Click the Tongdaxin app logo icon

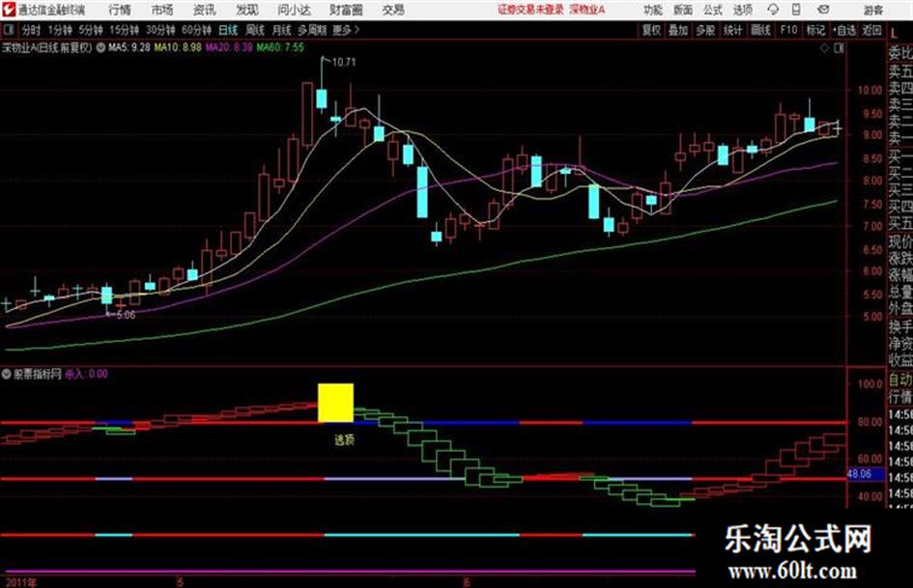pyautogui.click(x=9, y=10)
